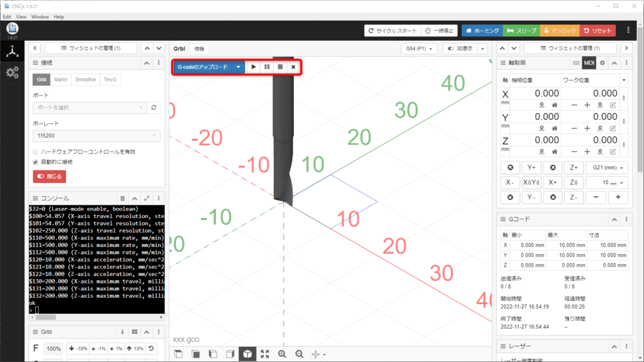
Task: Open settings gears in left sidebar
Action: [x=13, y=73]
